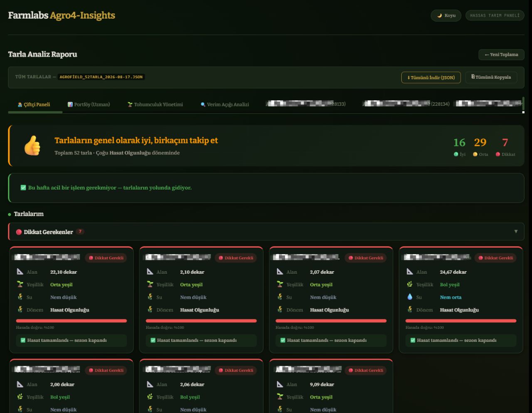The image size is (532, 413).
Task: Toggle the Koyu dark theme switch
Action: [446, 15]
